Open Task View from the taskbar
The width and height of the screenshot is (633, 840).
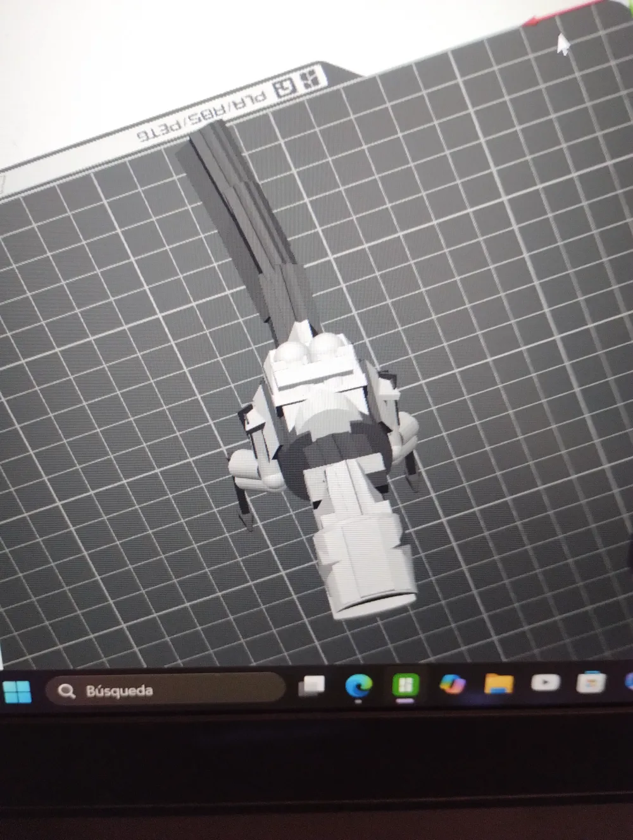tap(311, 685)
